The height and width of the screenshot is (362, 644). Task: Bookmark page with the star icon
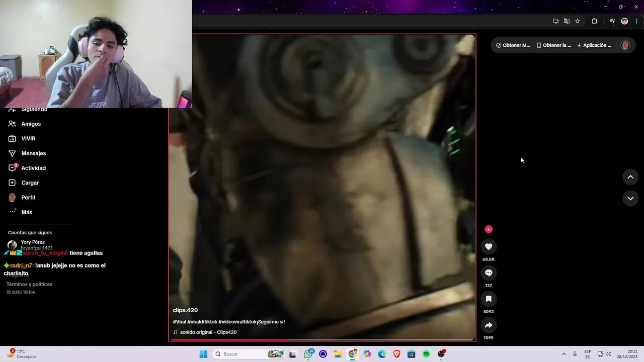pos(578,21)
